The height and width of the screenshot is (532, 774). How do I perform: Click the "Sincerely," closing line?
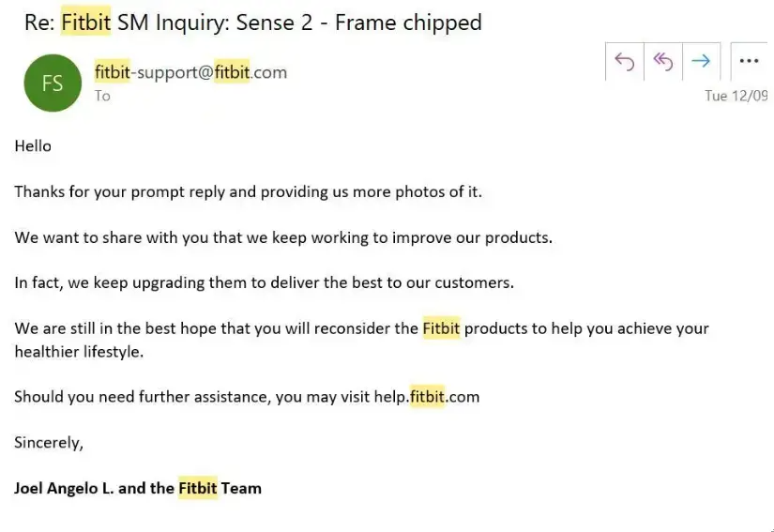(49, 443)
